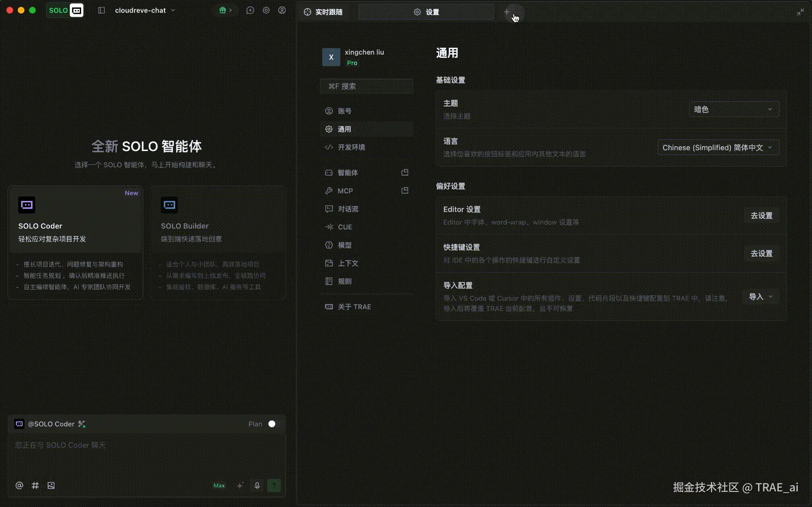This screenshot has width=812, height=507.
Task: Open the 账号 settings section
Action: [x=366, y=111]
